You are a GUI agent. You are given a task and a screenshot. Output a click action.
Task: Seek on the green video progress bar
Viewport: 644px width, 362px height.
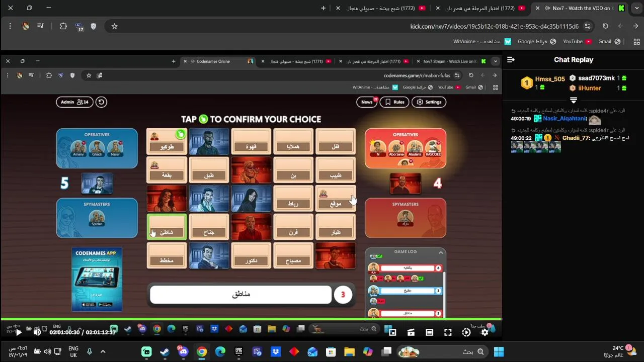click(x=251, y=319)
